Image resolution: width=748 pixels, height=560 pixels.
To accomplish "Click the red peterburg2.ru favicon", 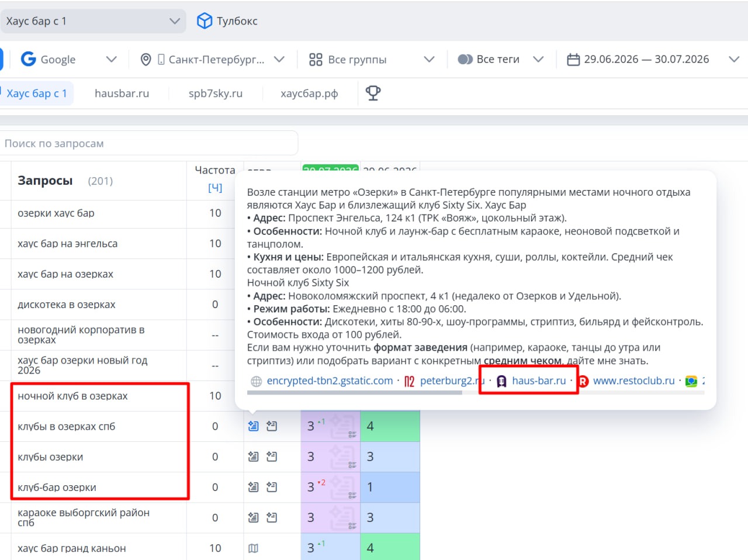I will pos(409,381).
